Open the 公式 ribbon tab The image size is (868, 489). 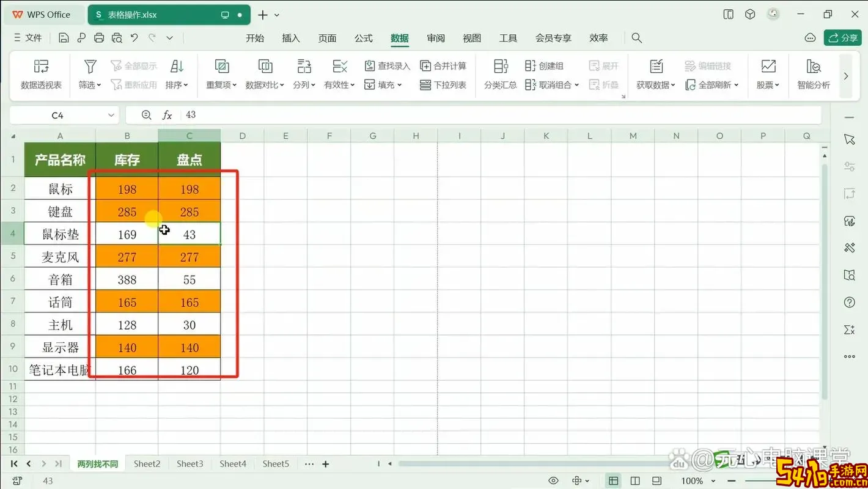[364, 38]
